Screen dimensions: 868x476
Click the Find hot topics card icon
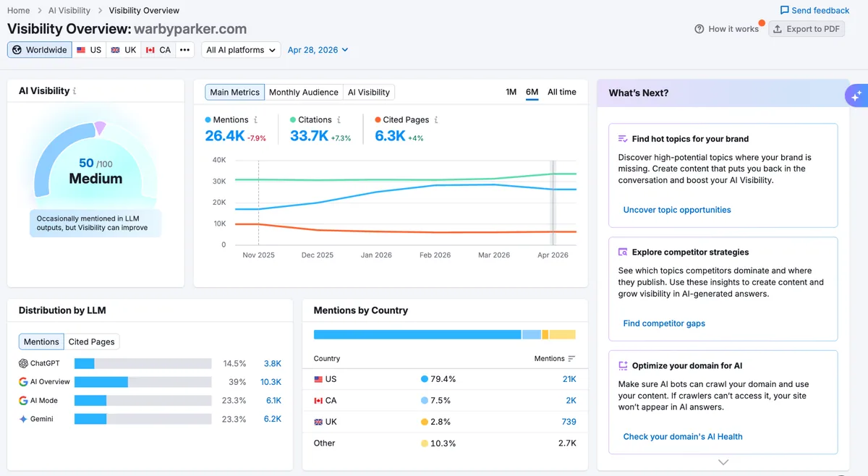[x=623, y=139]
